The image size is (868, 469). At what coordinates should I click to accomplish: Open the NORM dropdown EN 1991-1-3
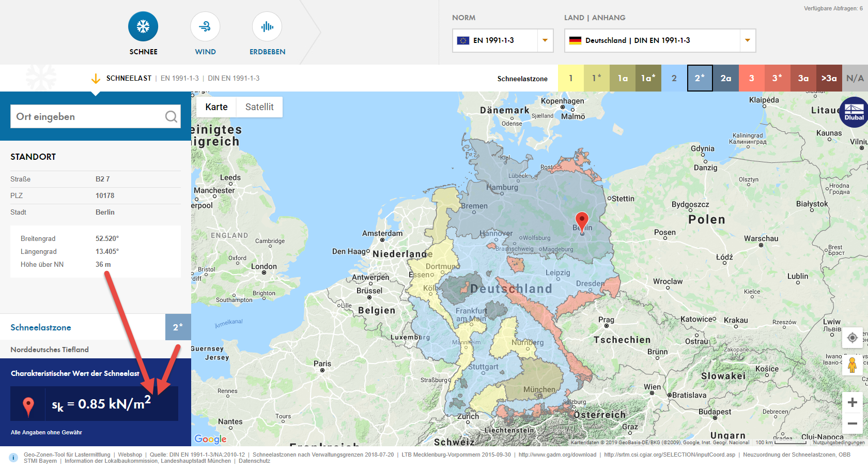coord(503,40)
